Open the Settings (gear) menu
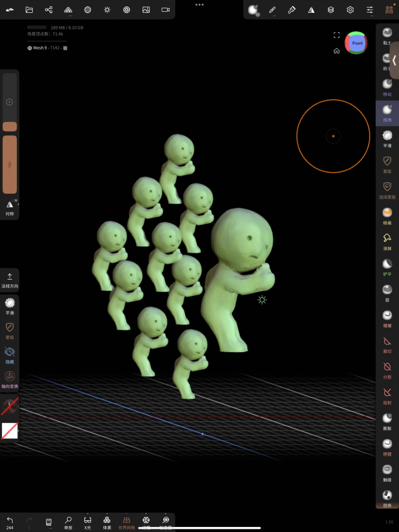The height and width of the screenshot is (532, 399). (x=350, y=10)
